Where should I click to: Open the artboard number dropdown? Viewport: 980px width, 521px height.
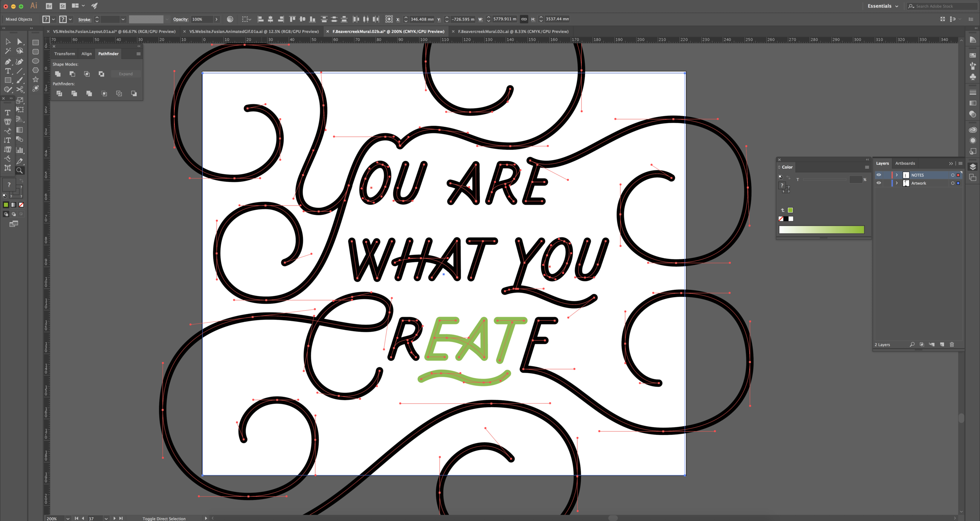click(x=106, y=518)
